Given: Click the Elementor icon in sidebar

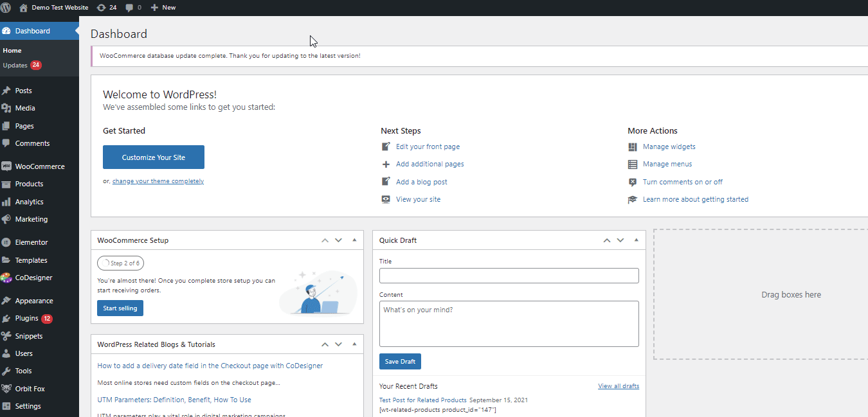Looking at the screenshot, I should tap(6, 242).
